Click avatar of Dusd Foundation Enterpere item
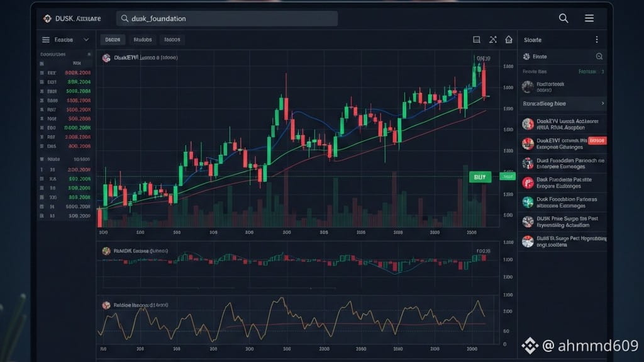The image size is (644, 362). pos(528,163)
